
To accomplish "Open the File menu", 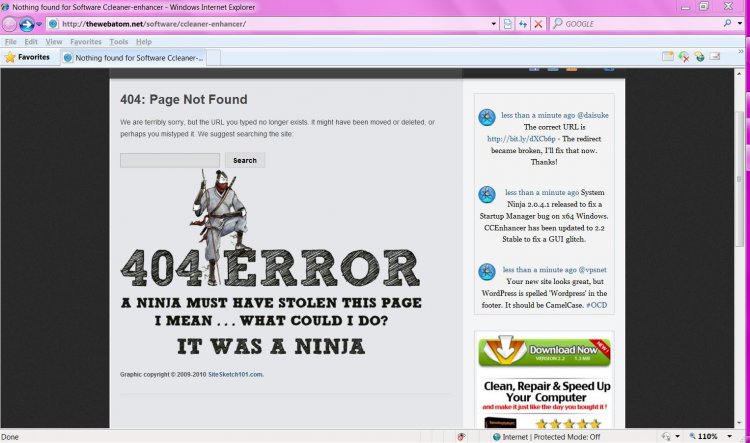I will click(x=11, y=42).
